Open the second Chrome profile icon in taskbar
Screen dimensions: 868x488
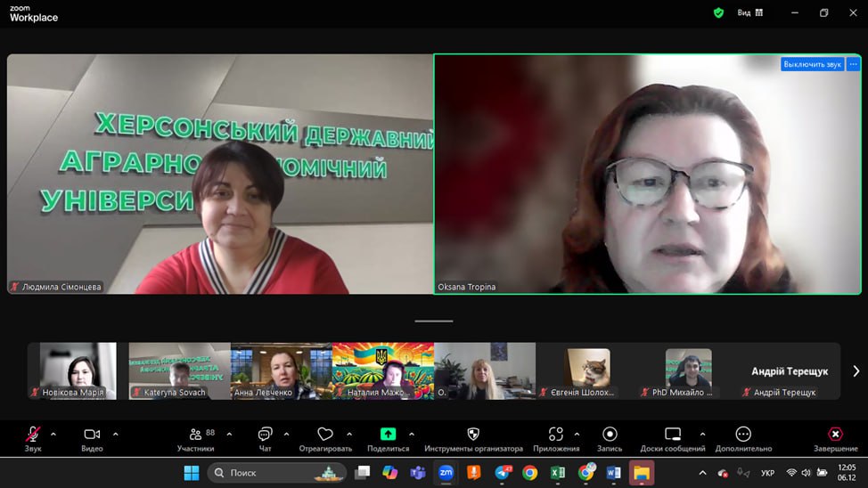pos(585,473)
